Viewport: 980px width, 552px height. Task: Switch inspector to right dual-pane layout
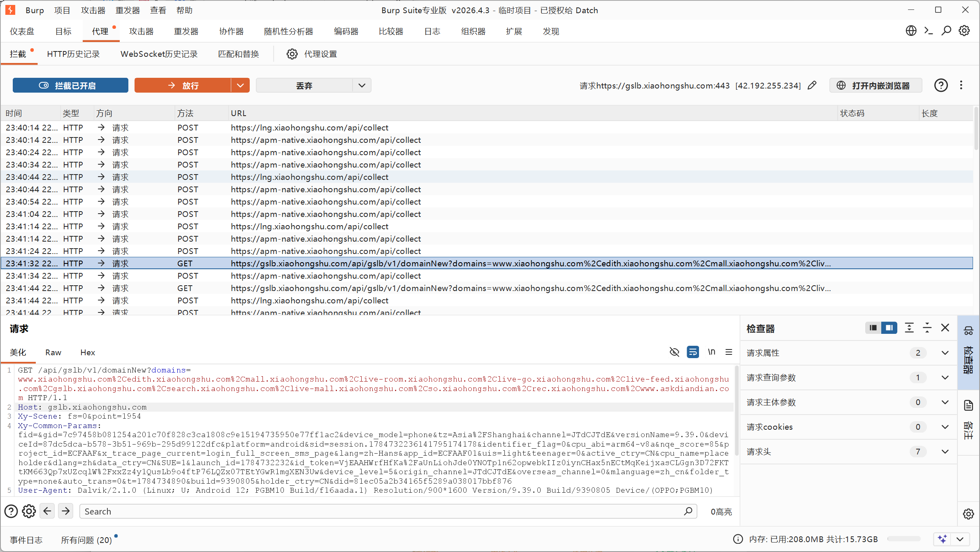889,328
